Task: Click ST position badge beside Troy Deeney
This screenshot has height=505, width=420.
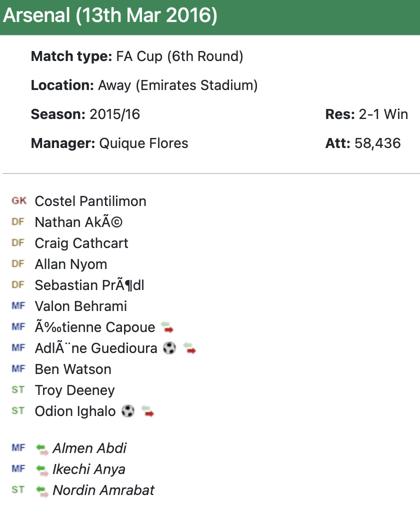Action: tap(18, 390)
